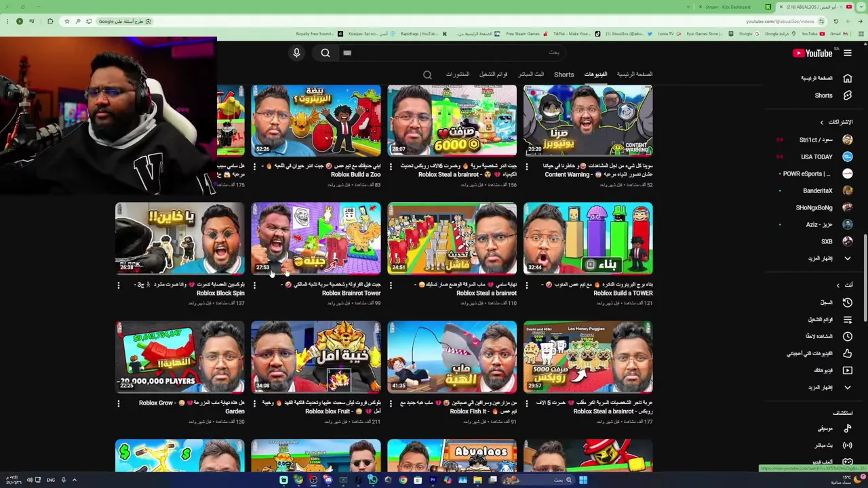Open the Stri1ct subscription channel
This screenshot has height=488, width=868.
pyautogui.click(x=816, y=140)
